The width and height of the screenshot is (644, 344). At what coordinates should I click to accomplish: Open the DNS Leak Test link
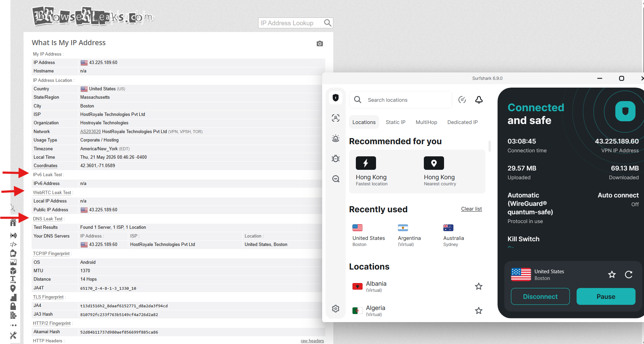(48, 219)
